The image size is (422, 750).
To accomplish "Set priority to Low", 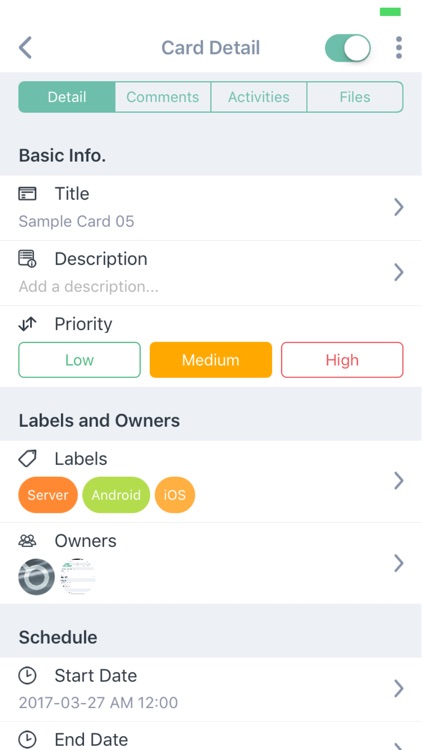I will click(x=79, y=360).
